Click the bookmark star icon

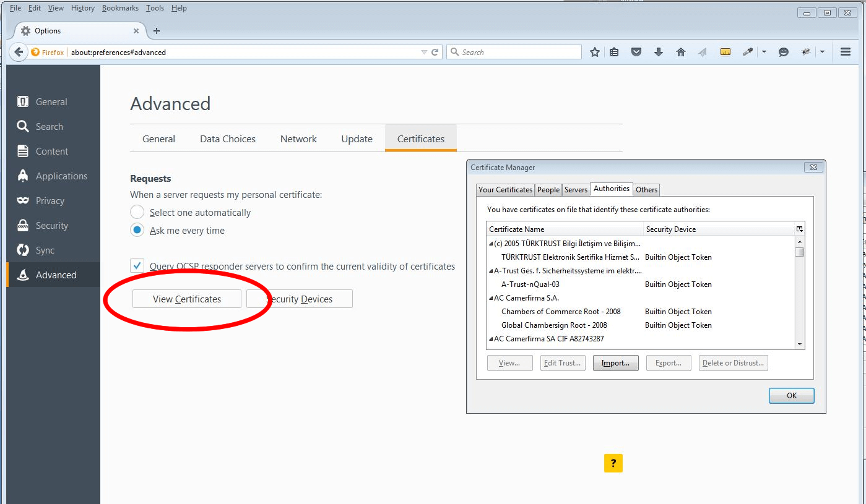pos(595,52)
